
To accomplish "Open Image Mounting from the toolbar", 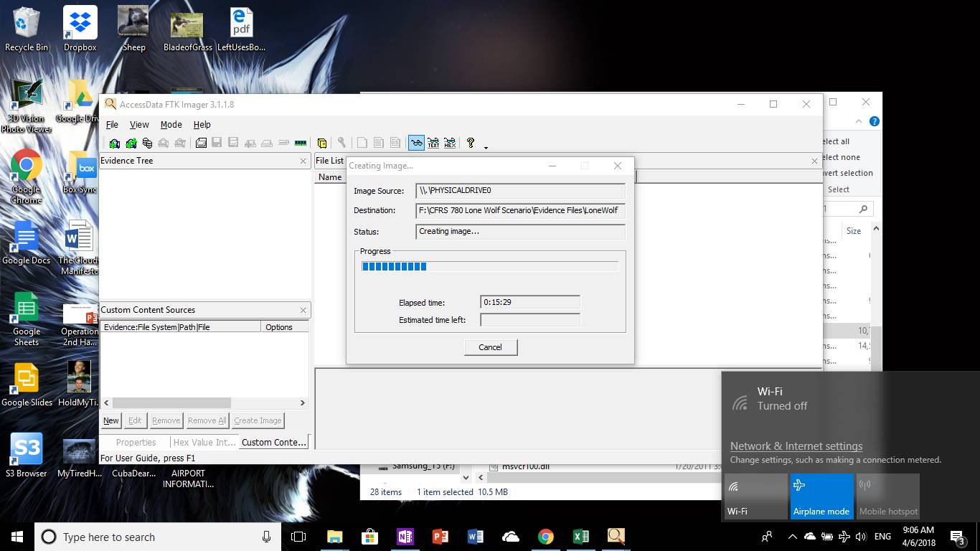I will pyautogui.click(x=147, y=143).
